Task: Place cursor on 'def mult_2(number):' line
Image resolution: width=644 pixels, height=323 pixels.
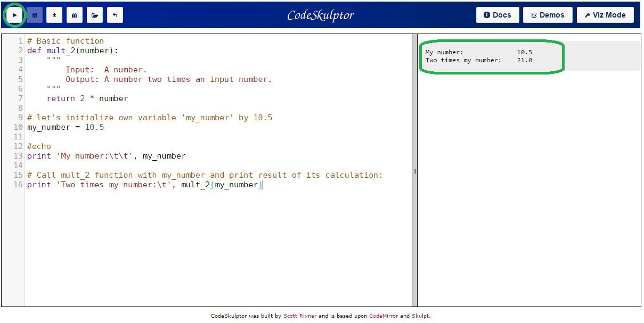Action: point(73,51)
